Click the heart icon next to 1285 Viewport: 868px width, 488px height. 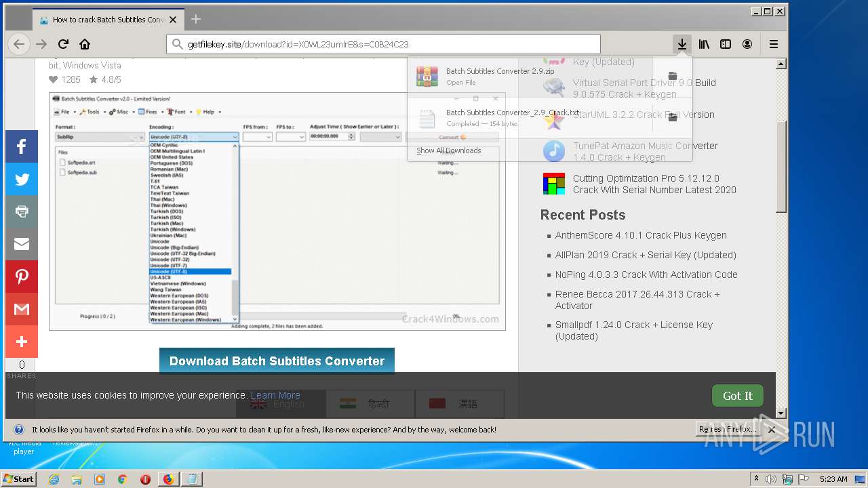click(x=54, y=79)
